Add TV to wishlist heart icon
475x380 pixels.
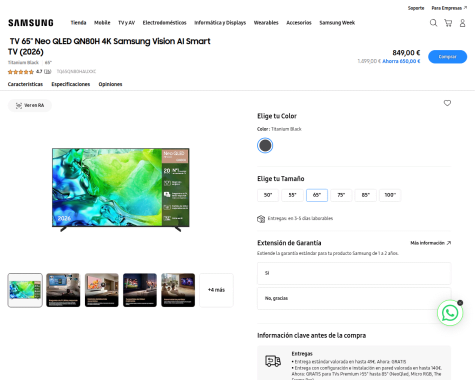447,103
